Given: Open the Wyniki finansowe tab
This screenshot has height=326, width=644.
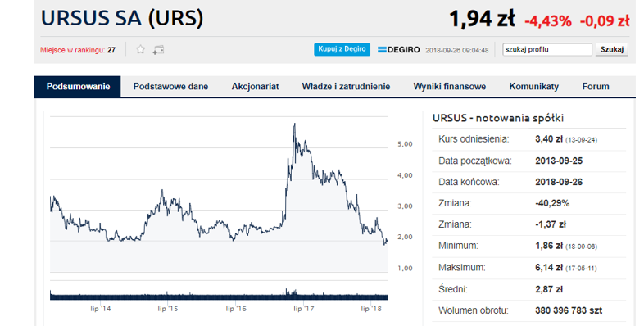Looking at the screenshot, I should tap(449, 87).
